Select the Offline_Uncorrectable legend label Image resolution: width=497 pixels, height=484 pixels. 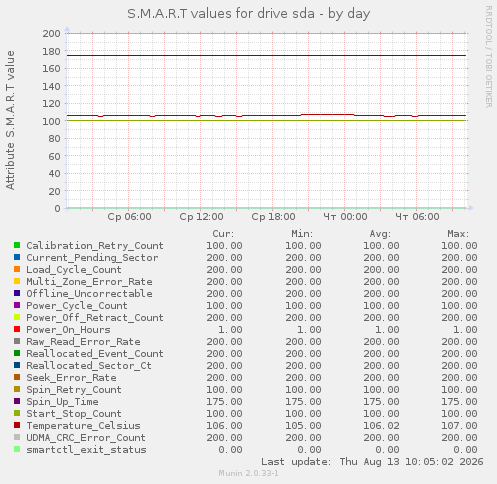tap(89, 294)
